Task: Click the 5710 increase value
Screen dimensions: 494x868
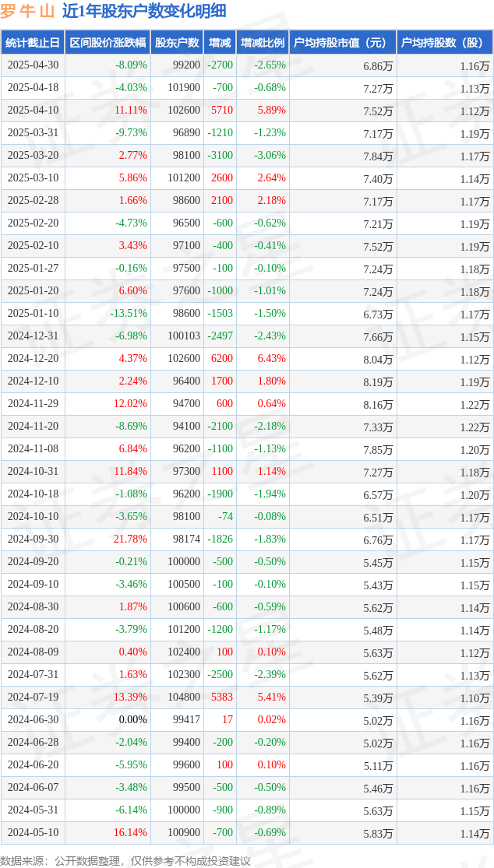Action: (221, 111)
